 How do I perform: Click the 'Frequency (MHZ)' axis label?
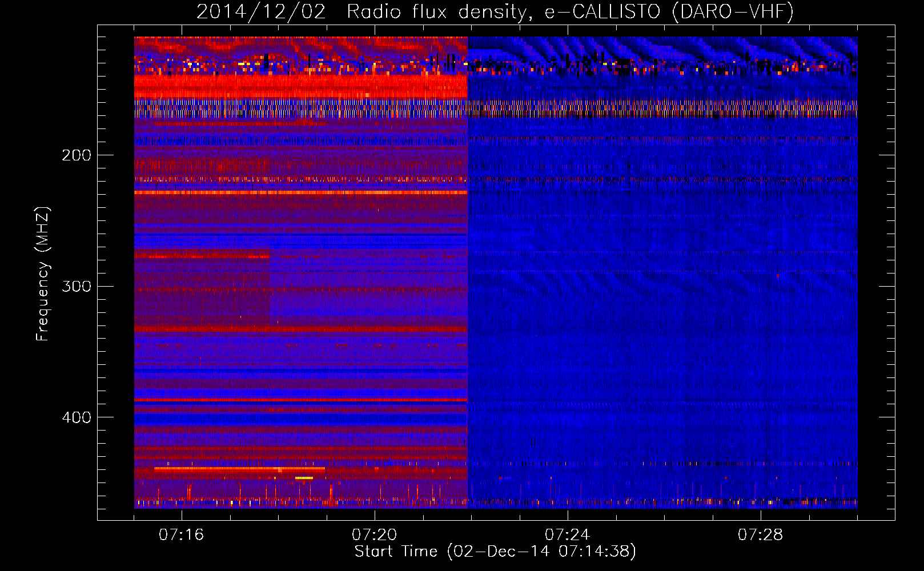(43, 274)
